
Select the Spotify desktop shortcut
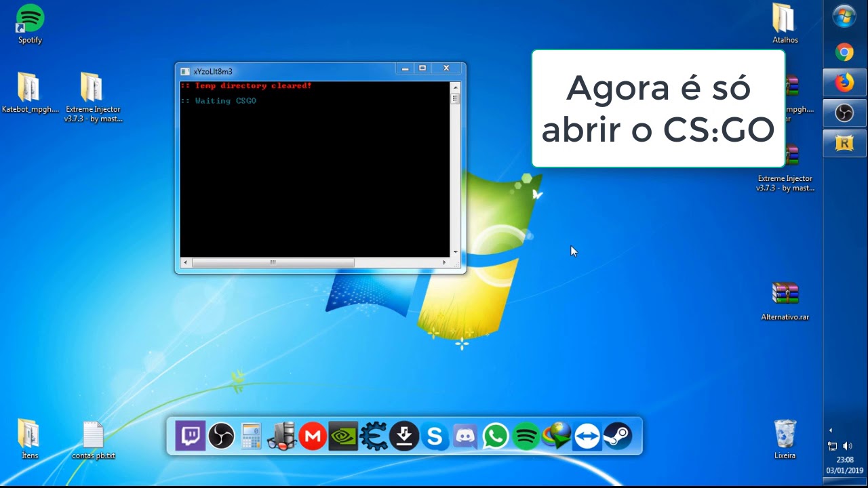(x=30, y=24)
